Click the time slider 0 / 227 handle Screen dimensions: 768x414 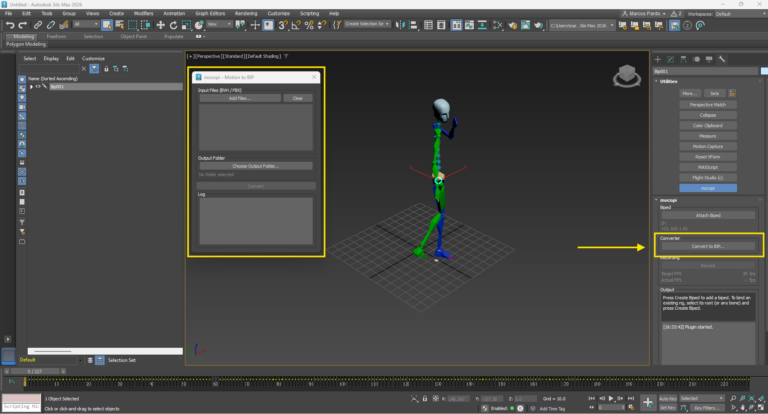click(x=35, y=371)
